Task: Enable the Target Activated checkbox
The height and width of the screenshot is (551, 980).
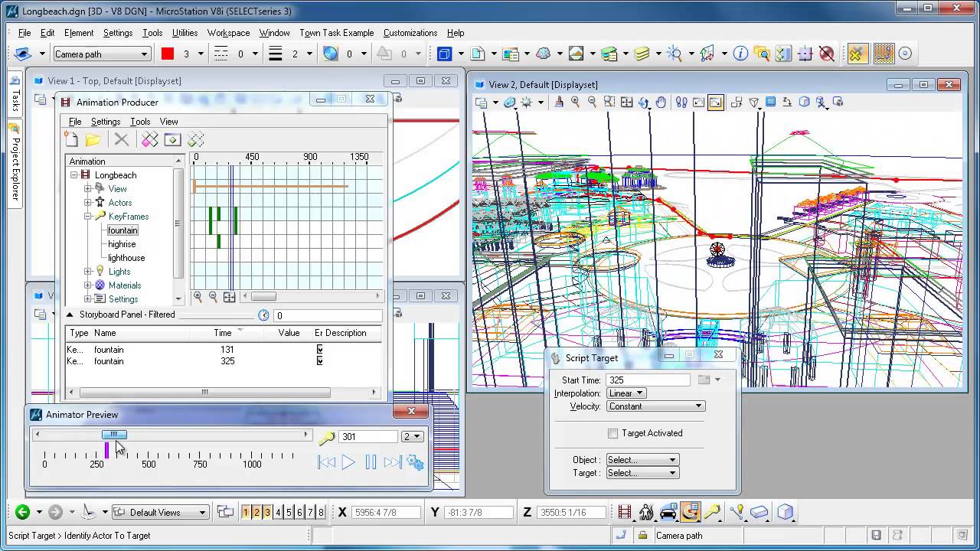Action: point(612,433)
